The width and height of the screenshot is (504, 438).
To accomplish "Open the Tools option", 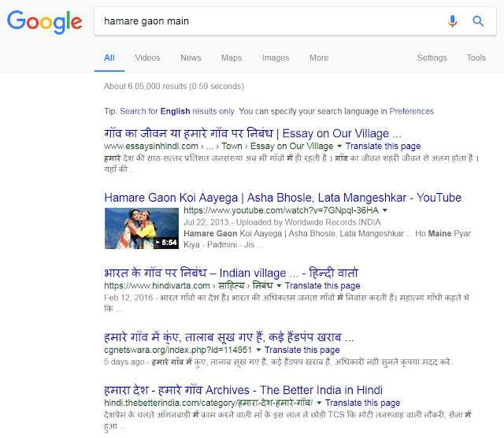I will pyautogui.click(x=476, y=58).
